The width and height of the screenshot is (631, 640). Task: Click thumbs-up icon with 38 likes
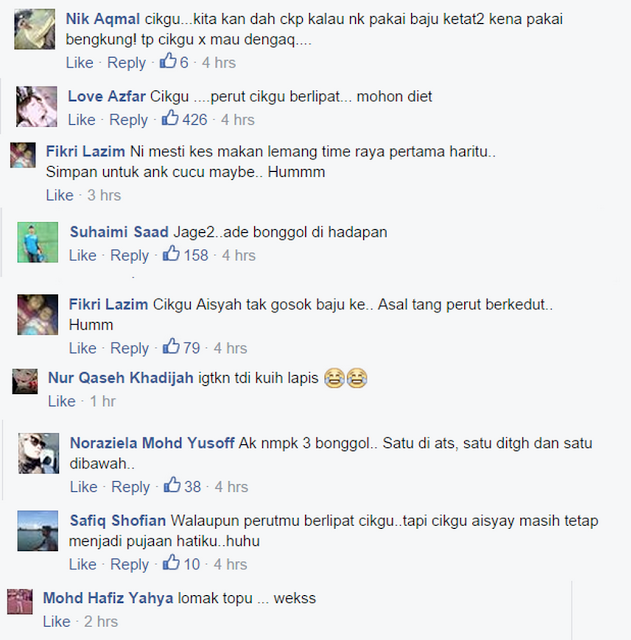tap(172, 485)
